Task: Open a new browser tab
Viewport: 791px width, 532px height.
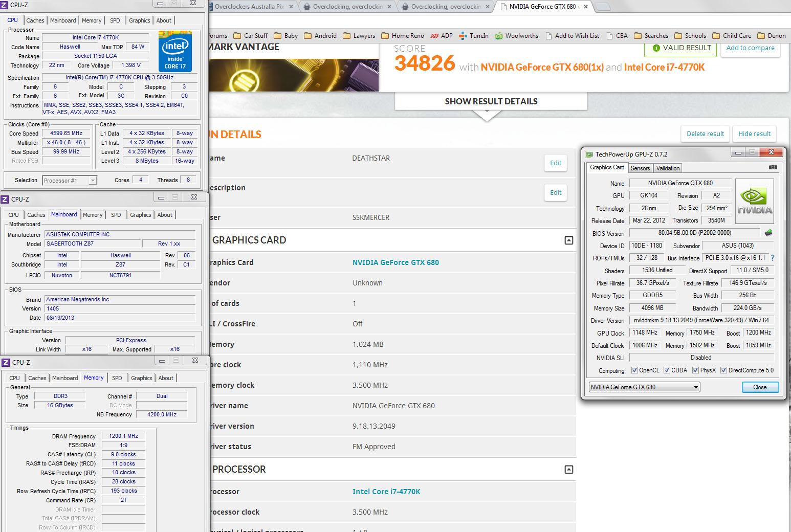Action: pyautogui.click(x=603, y=7)
